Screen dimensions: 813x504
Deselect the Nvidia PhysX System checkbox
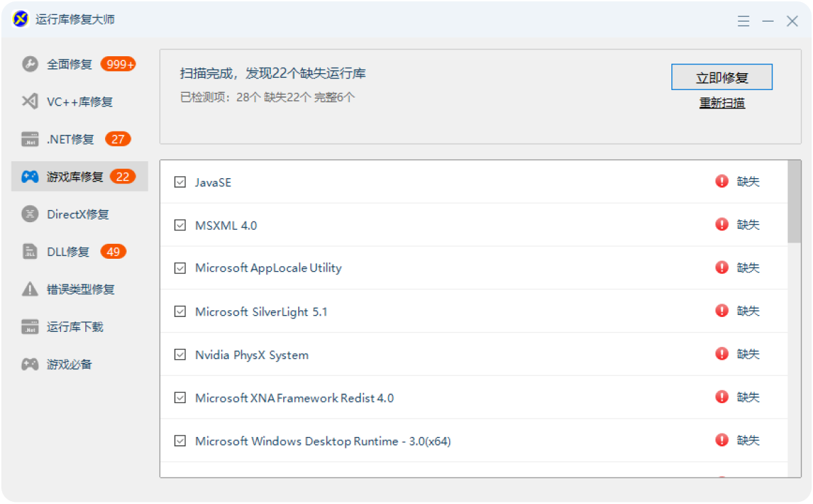coord(180,354)
